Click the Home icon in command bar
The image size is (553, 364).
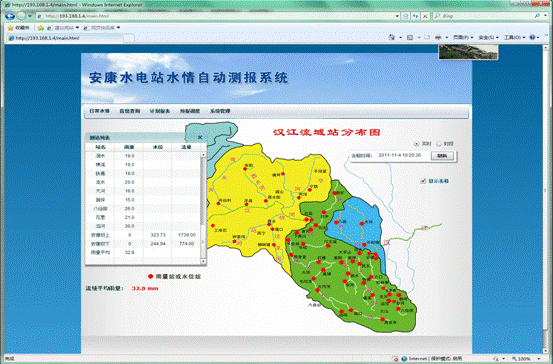pyautogui.click(x=392, y=37)
